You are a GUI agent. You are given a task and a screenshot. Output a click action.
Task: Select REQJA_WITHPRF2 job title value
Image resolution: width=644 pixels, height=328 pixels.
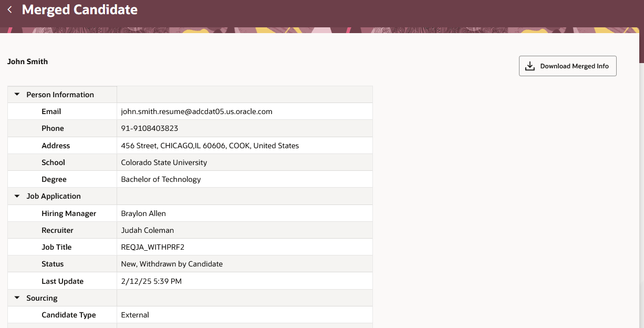[152, 247]
